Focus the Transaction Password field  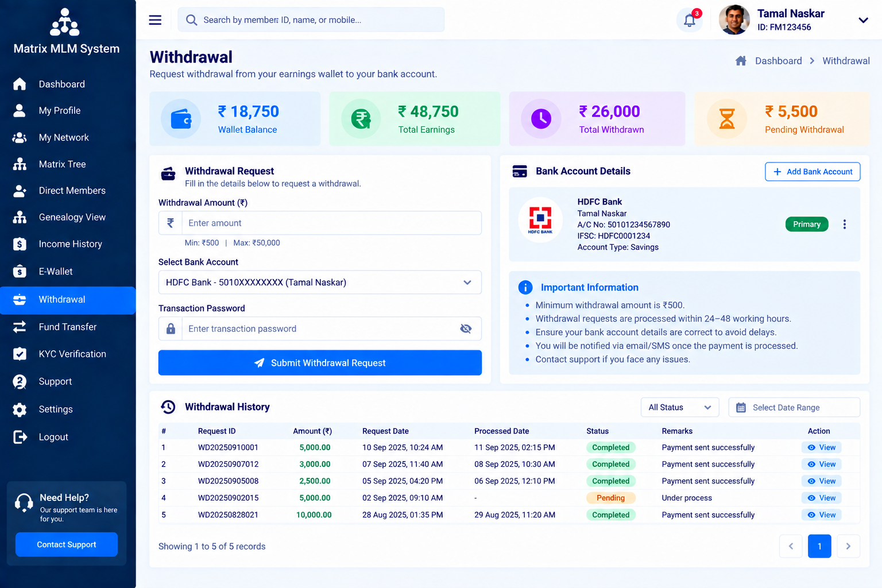pyautogui.click(x=320, y=328)
